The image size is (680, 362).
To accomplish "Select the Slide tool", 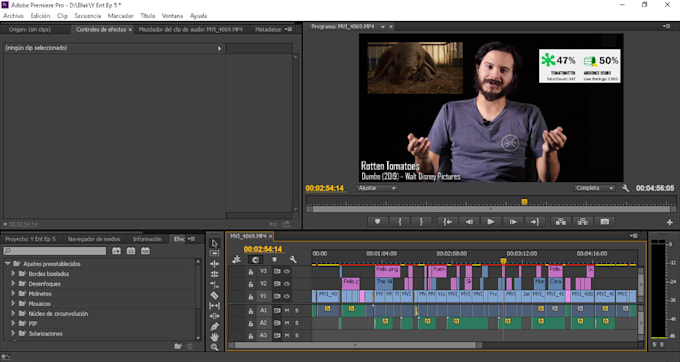I will coord(214,316).
